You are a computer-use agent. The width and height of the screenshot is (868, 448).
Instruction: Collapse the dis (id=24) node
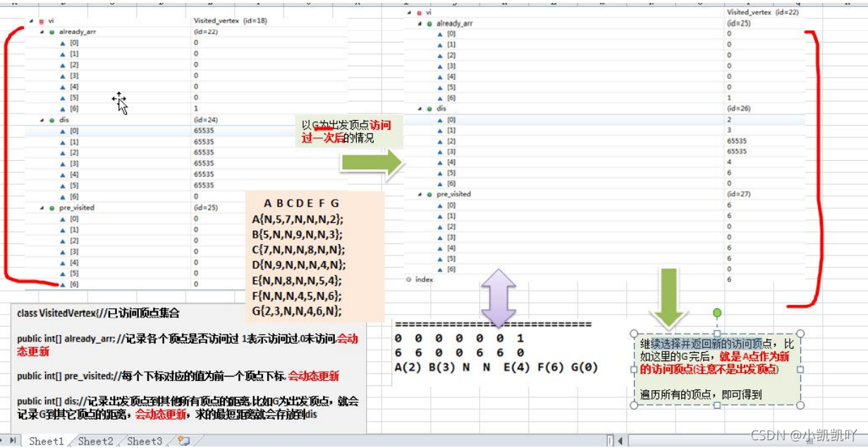coord(42,120)
